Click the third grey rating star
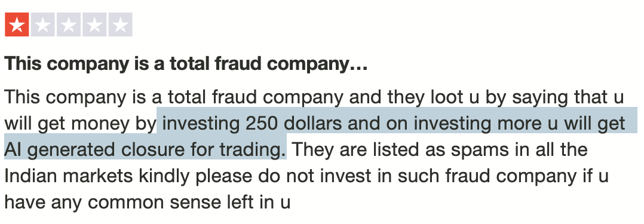644x224 pixels. point(69,24)
